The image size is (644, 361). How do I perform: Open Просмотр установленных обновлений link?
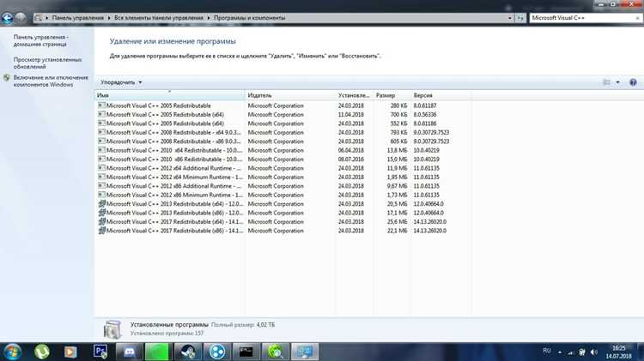click(47, 63)
